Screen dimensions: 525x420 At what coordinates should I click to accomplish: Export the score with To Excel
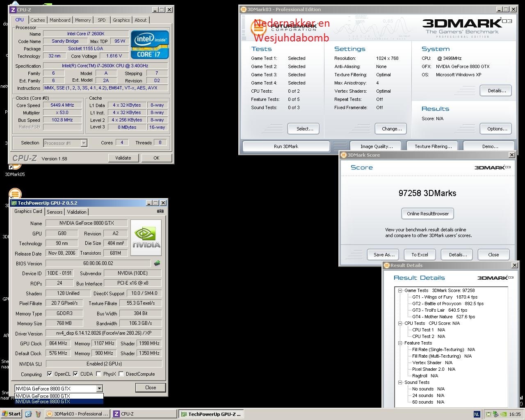pyautogui.click(x=420, y=255)
